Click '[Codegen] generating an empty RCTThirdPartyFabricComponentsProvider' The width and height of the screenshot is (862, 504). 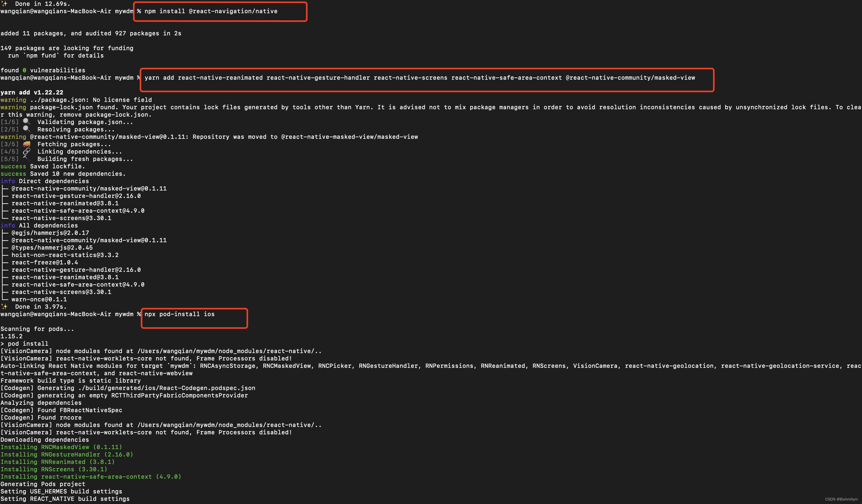[124, 396]
